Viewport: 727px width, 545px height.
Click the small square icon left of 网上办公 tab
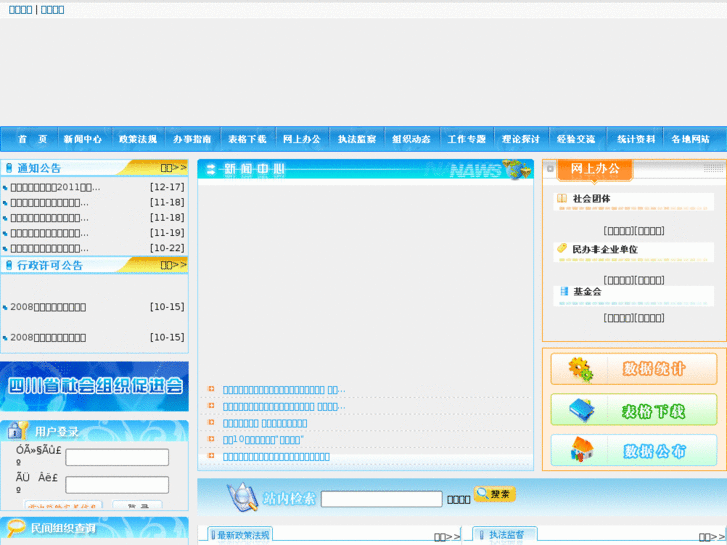coord(550,169)
